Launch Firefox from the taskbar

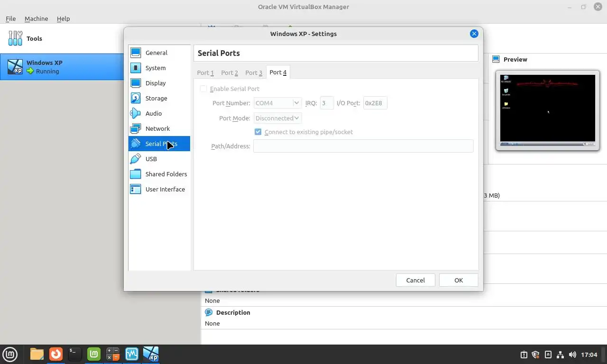(56, 354)
